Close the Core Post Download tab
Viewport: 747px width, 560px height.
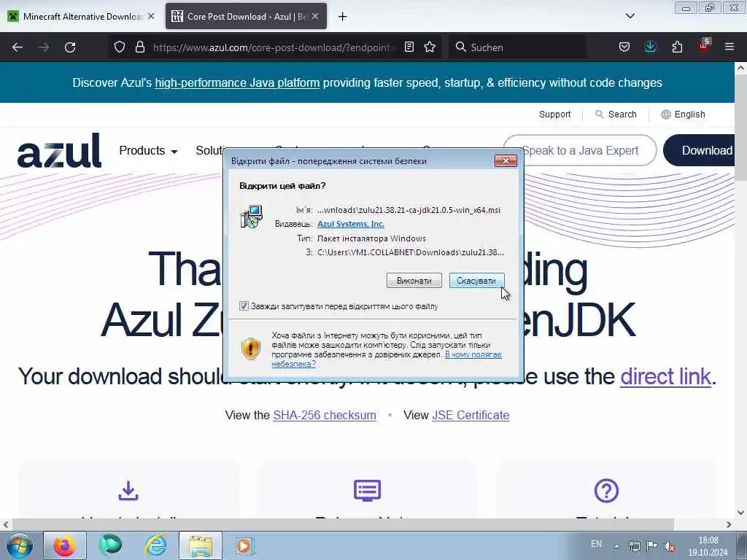315,16
